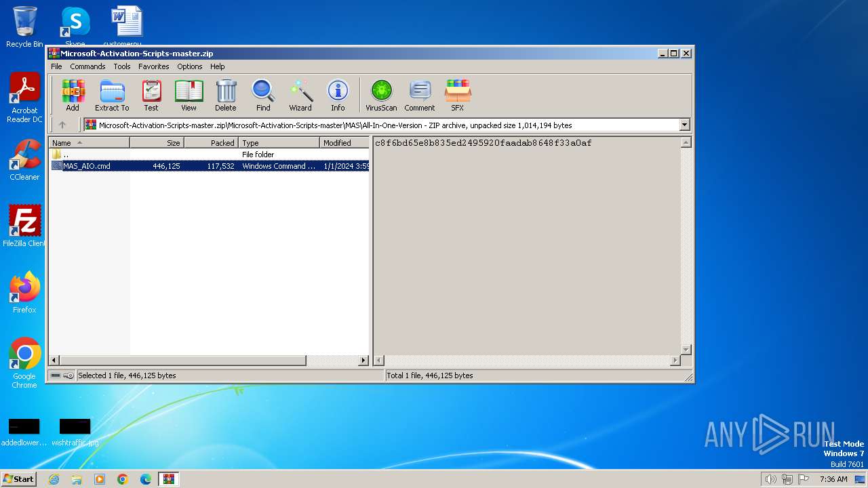Screen dimensions: 868x488
Task: Open the Find magnifier tool
Action: point(263,96)
